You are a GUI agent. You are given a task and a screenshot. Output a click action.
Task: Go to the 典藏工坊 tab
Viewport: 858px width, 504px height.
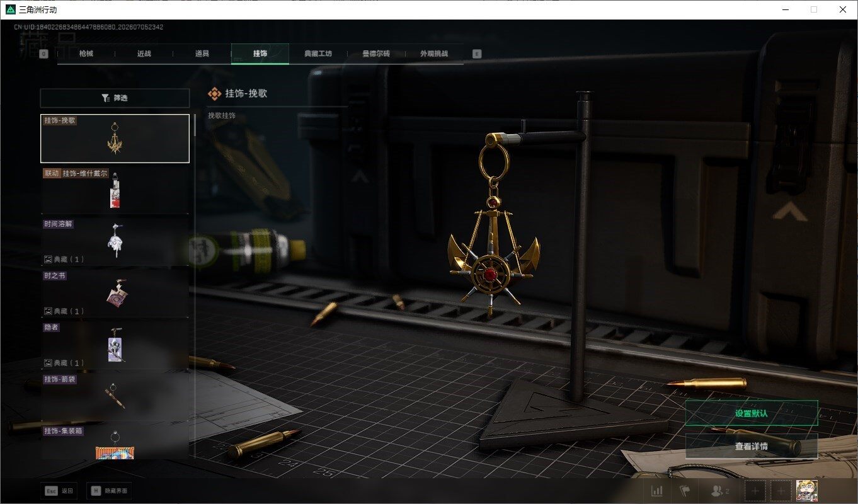pyautogui.click(x=318, y=54)
